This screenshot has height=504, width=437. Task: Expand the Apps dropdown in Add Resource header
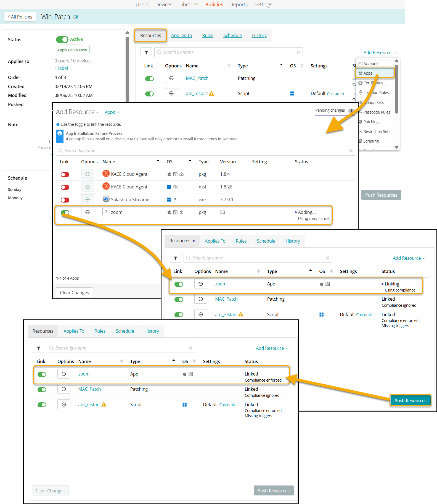pos(112,112)
